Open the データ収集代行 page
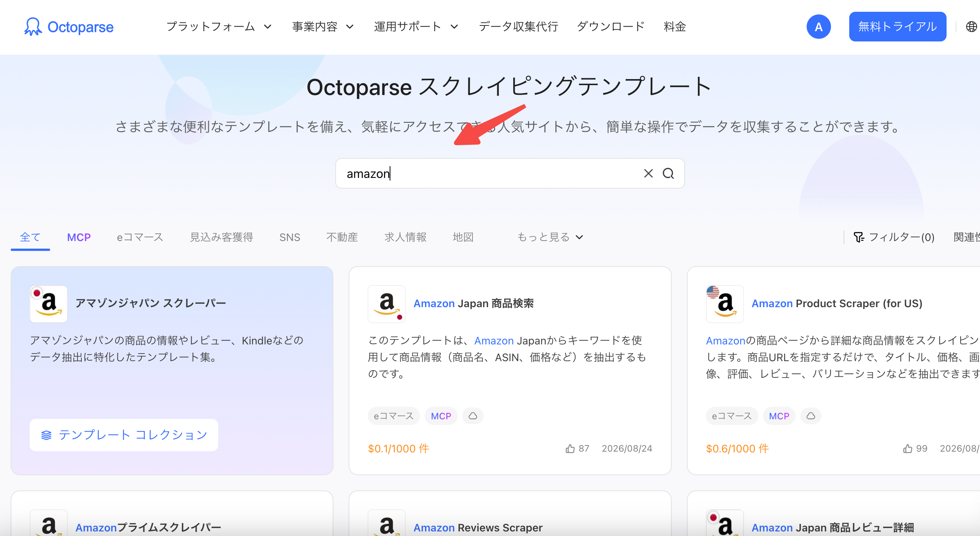 [518, 27]
